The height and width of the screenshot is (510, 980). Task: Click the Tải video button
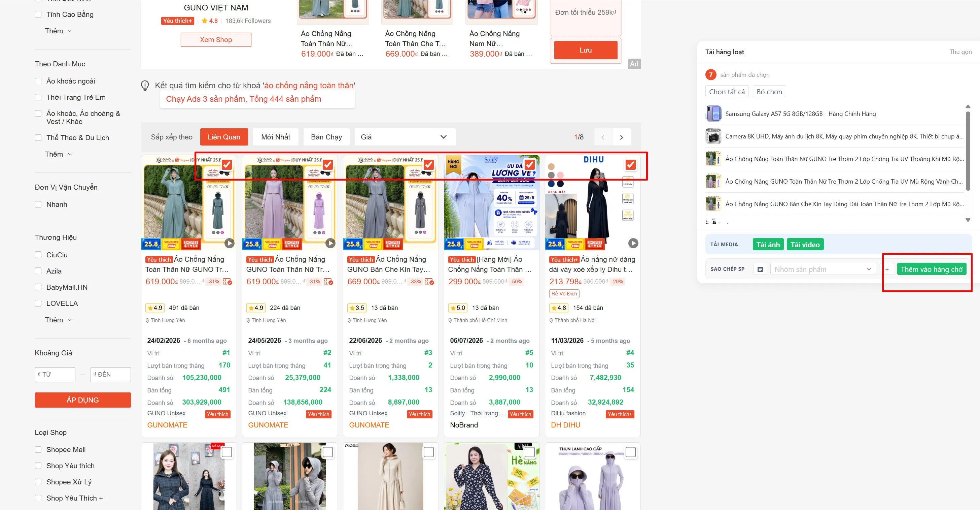tap(805, 245)
